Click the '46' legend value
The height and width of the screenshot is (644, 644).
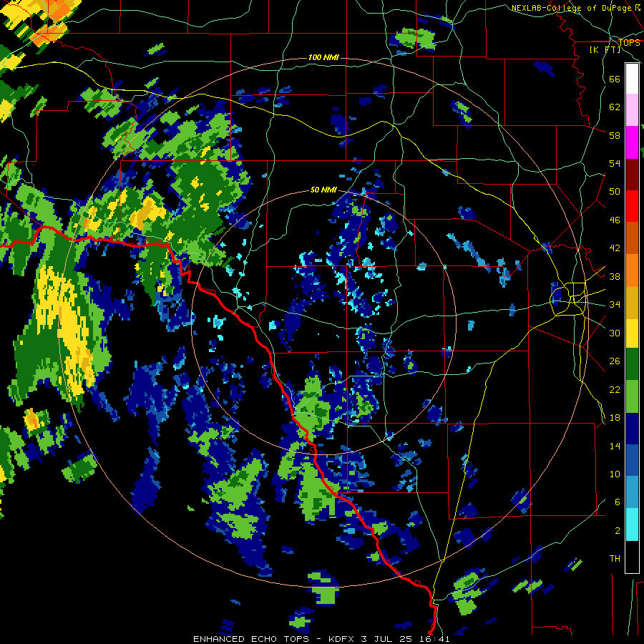click(615, 220)
